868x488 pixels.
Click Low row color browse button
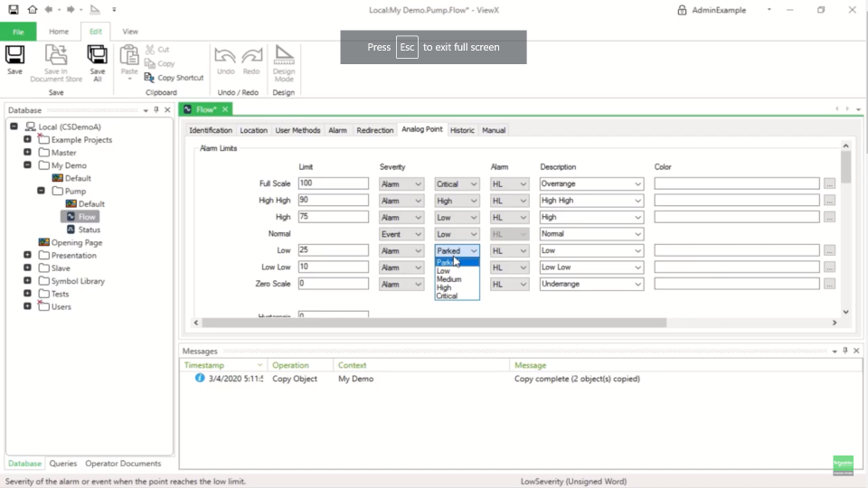pos(829,250)
